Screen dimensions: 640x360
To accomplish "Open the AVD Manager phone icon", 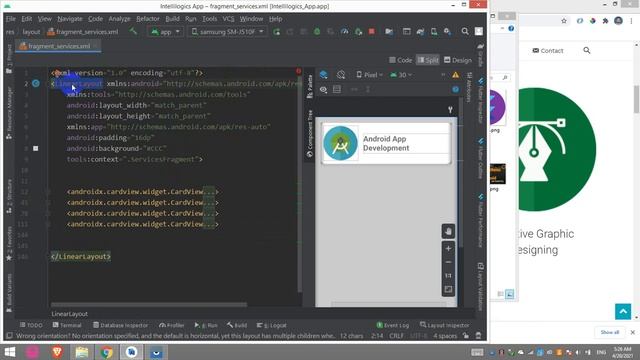I will coord(434,31).
